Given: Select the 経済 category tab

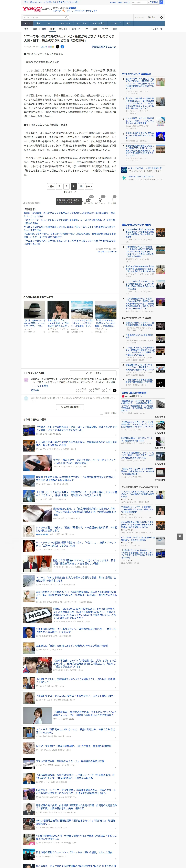Looking at the screenshot, I should [52, 29].
